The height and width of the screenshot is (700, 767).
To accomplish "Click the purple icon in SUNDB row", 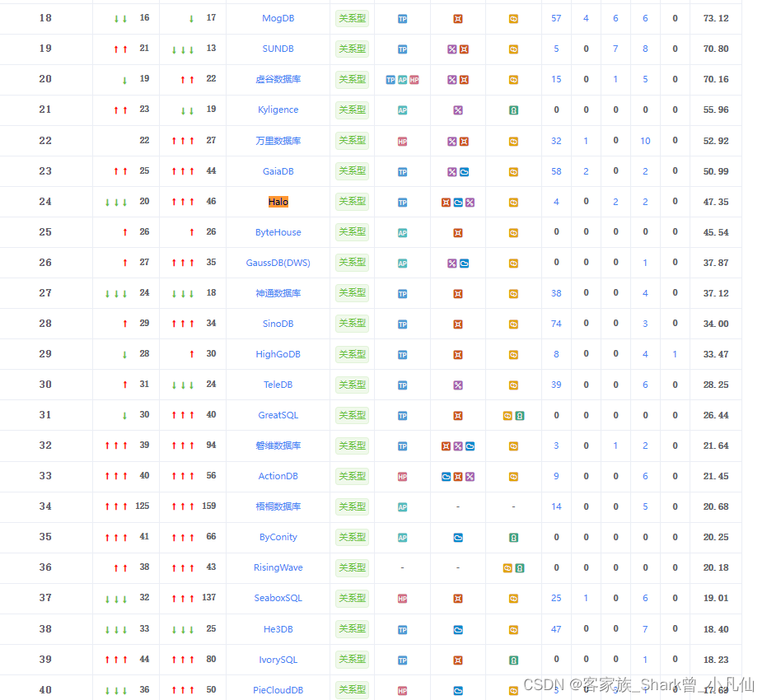I will [452, 49].
